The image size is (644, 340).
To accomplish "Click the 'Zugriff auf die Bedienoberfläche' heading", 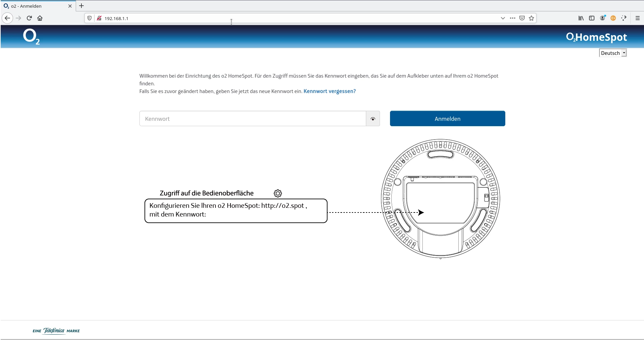I will 207,193.
